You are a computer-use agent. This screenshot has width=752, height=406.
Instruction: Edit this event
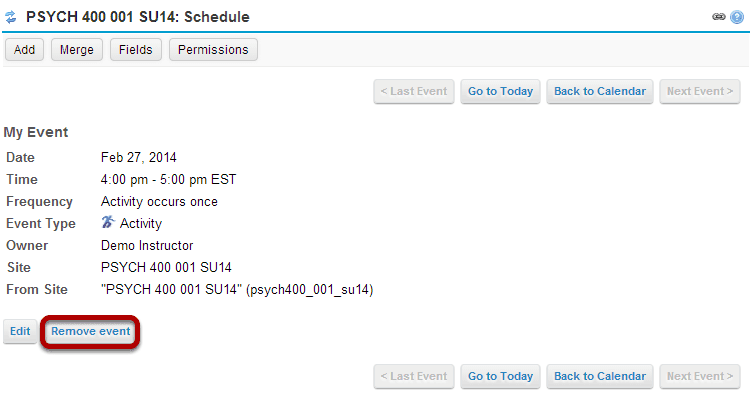click(20, 331)
